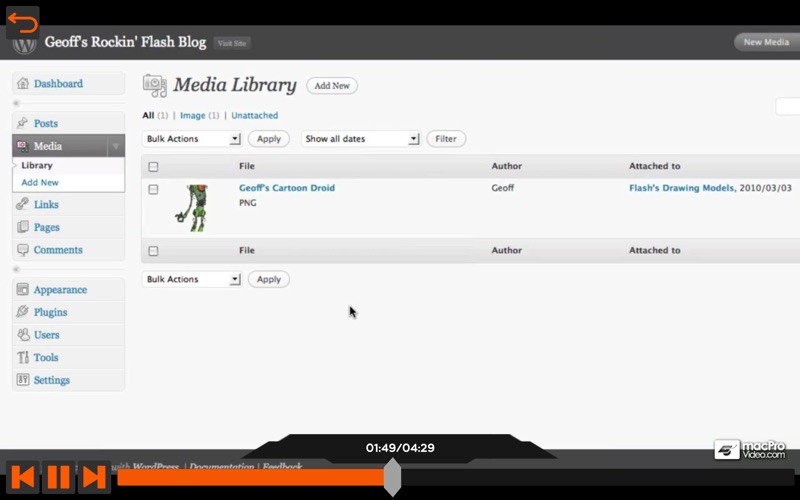
Task: Open the Flash's Drawing Models link
Action: coord(681,188)
